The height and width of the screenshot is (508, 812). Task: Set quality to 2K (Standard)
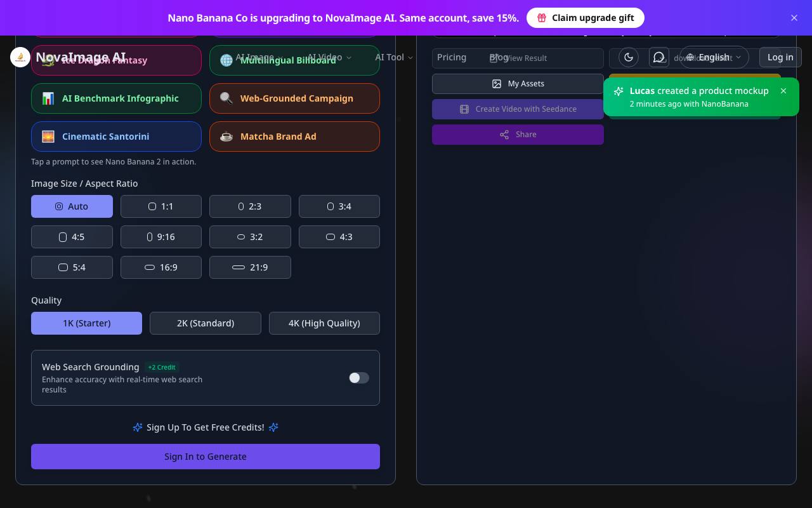pyautogui.click(x=206, y=323)
